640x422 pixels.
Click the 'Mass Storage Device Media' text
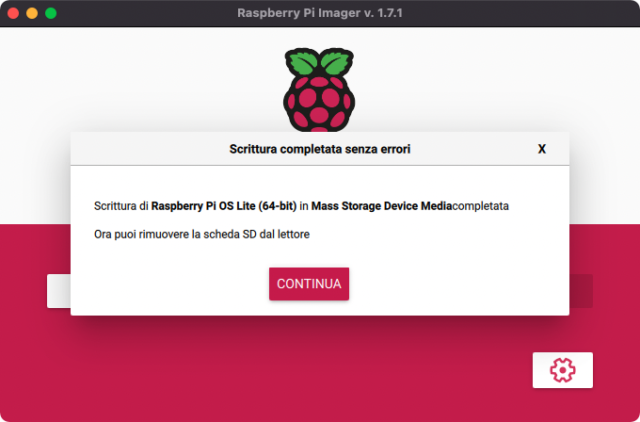[x=381, y=206]
